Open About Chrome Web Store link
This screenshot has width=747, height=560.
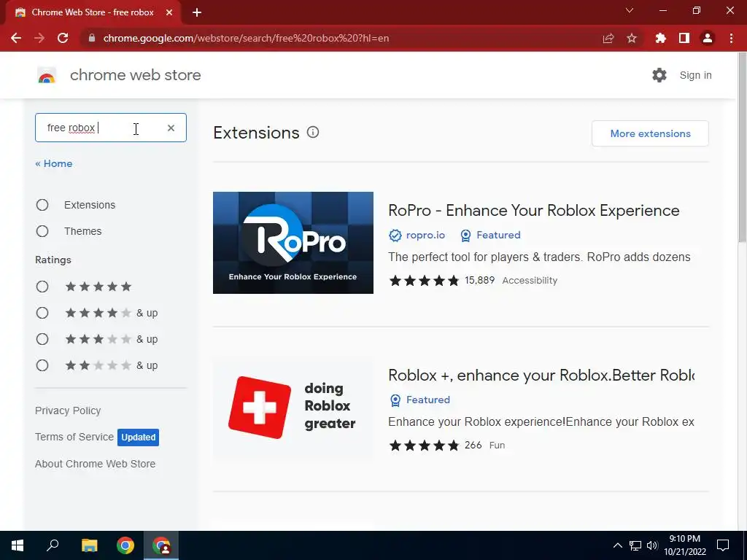[96, 464]
